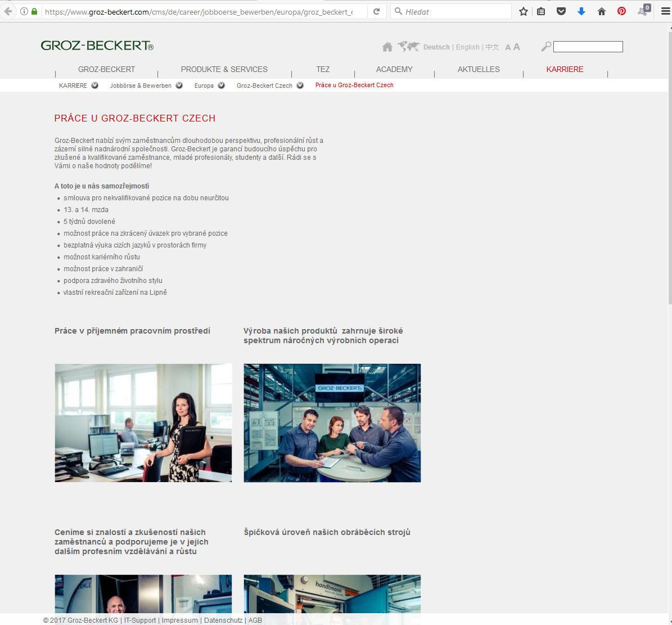Viewport: 672px width, 625px height.
Task: Click the heading 'Práce v příjemném pracovním prostředí'
Action: (132, 331)
